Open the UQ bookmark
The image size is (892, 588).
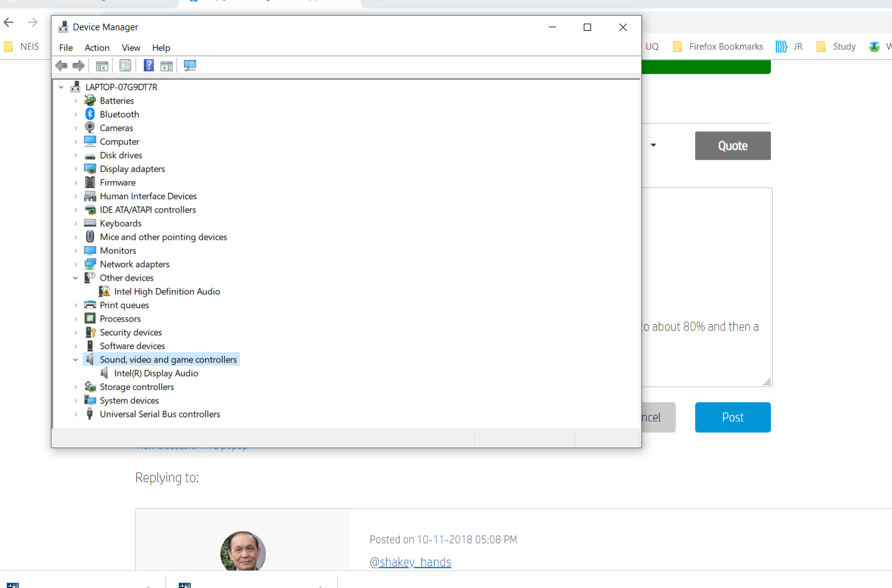(x=652, y=47)
